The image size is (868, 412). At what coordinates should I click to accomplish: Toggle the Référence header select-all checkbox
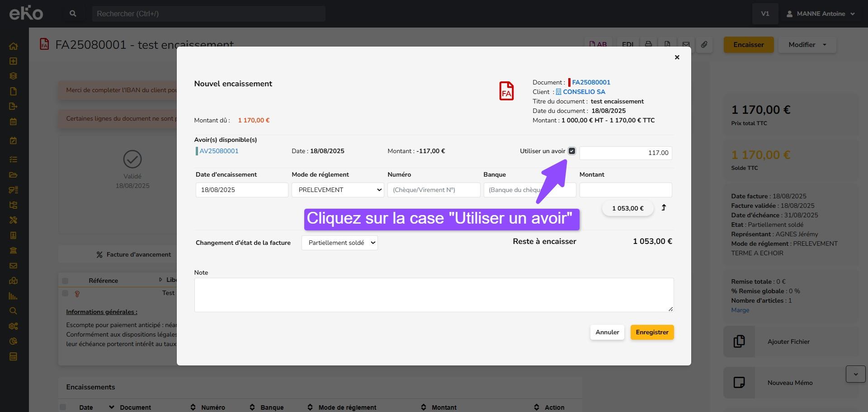[x=65, y=281]
